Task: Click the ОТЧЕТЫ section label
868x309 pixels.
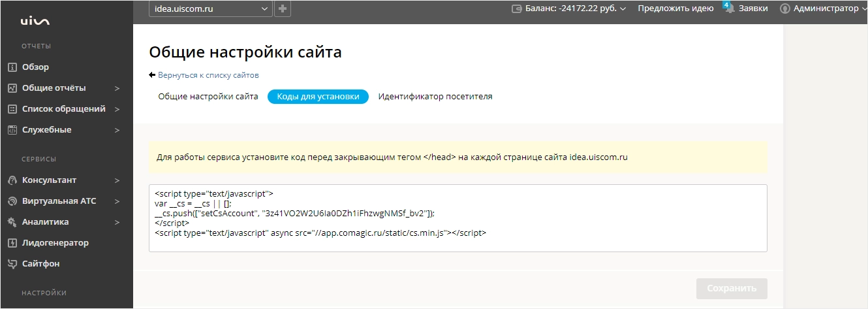Action: click(x=37, y=46)
